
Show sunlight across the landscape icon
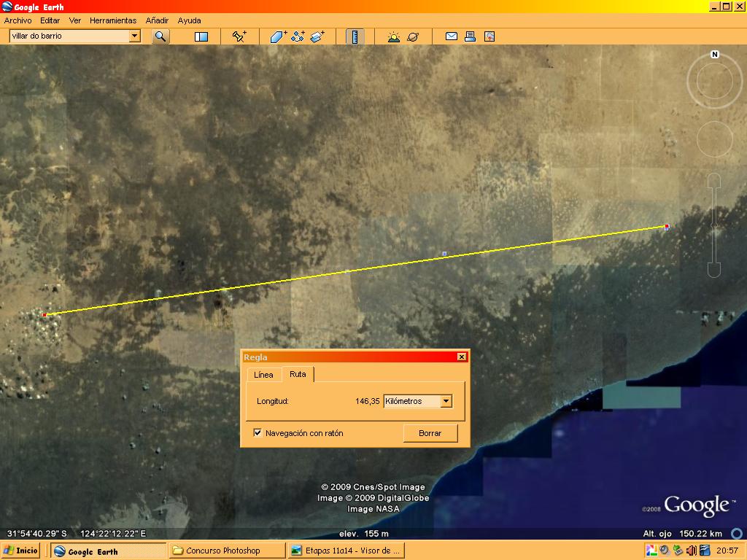(393, 36)
